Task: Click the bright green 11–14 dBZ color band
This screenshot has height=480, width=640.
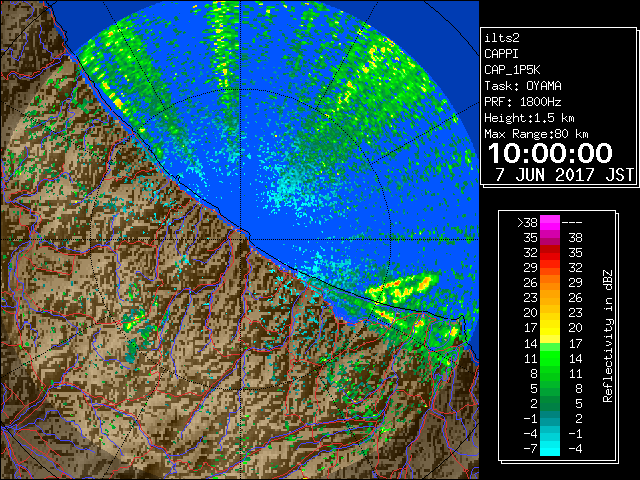Action: tap(550, 358)
